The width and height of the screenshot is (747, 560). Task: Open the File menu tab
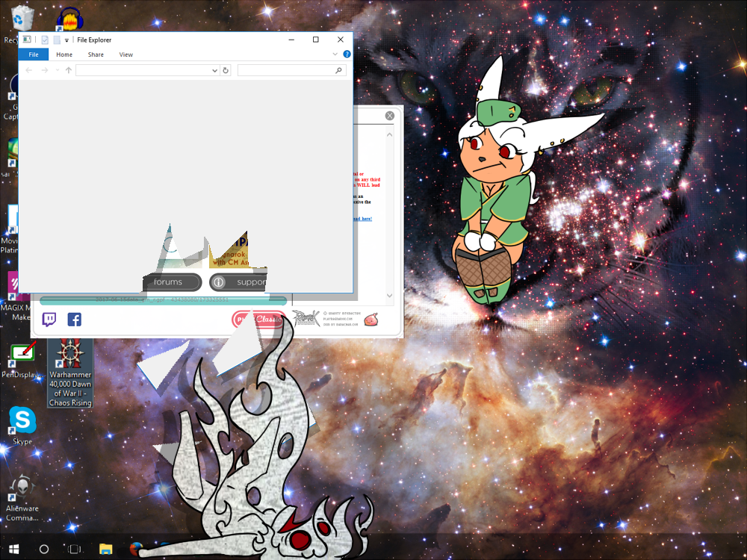pos(34,55)
